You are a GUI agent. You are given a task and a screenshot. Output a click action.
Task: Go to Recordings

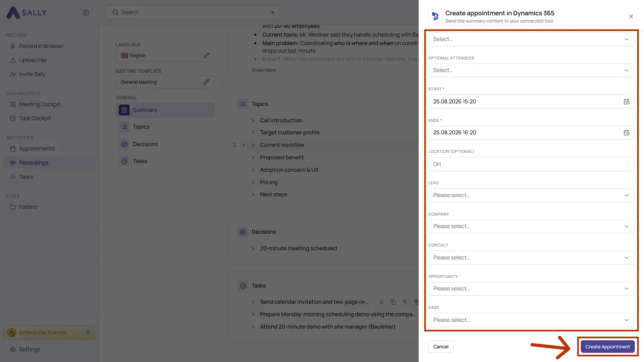50,162
